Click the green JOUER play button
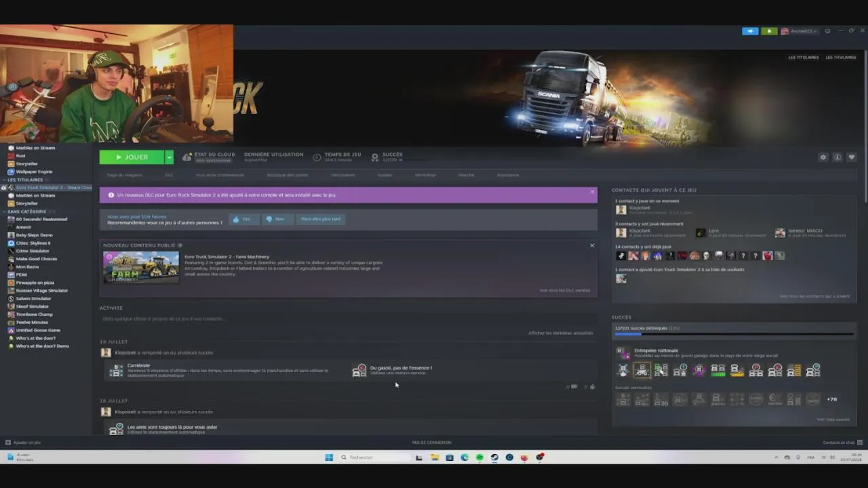The image size is (868, 488). (x=132, y=157)
